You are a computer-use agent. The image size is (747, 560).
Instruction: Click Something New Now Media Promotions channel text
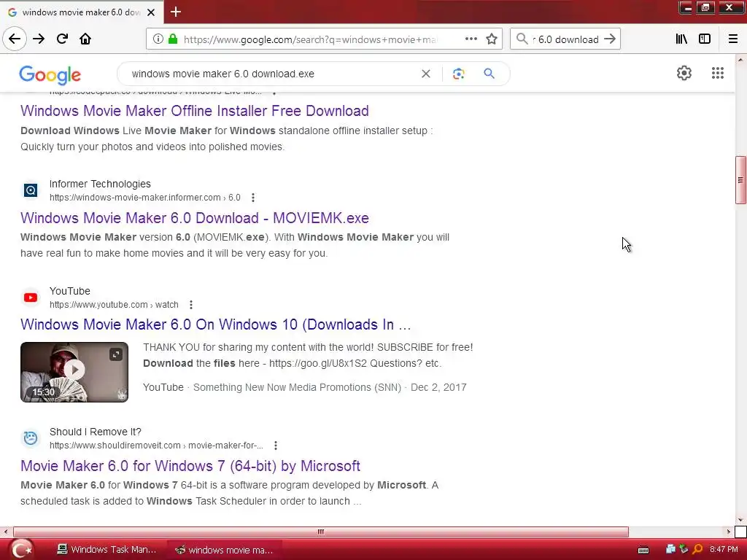297,387
